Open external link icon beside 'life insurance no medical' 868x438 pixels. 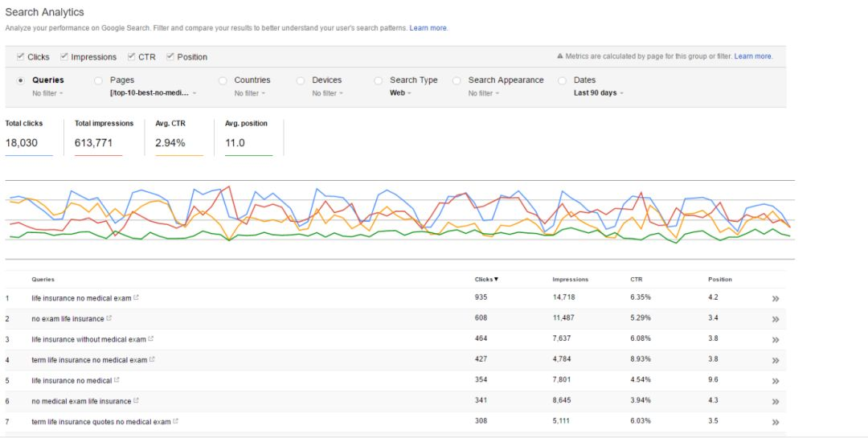pos(117,380)
